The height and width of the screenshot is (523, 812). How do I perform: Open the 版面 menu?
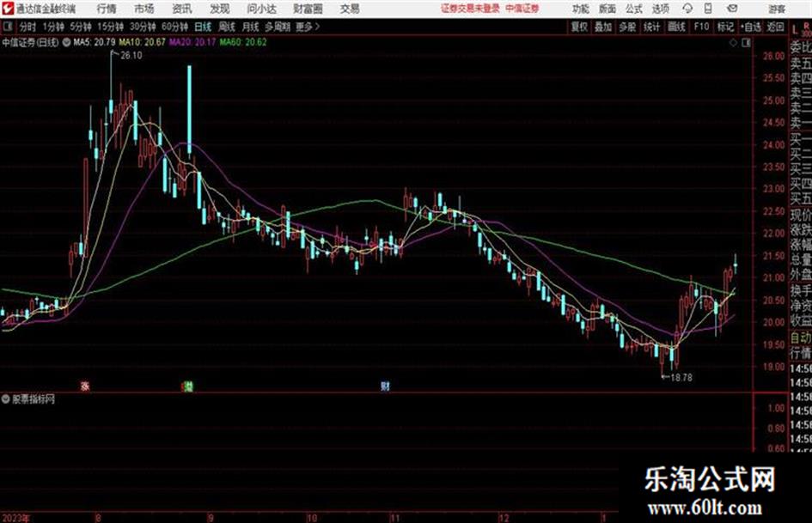[607, 9]
